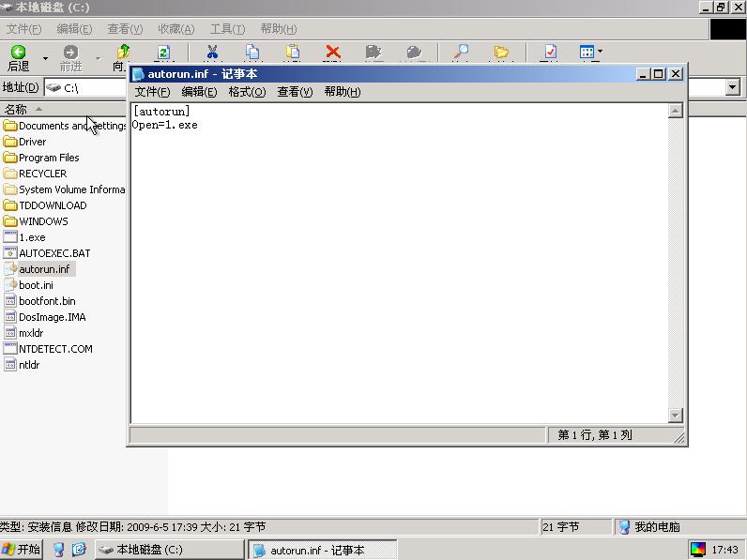Select WINDOWS folder
This screenshot has height=560, width=747.
click(36, 221)
